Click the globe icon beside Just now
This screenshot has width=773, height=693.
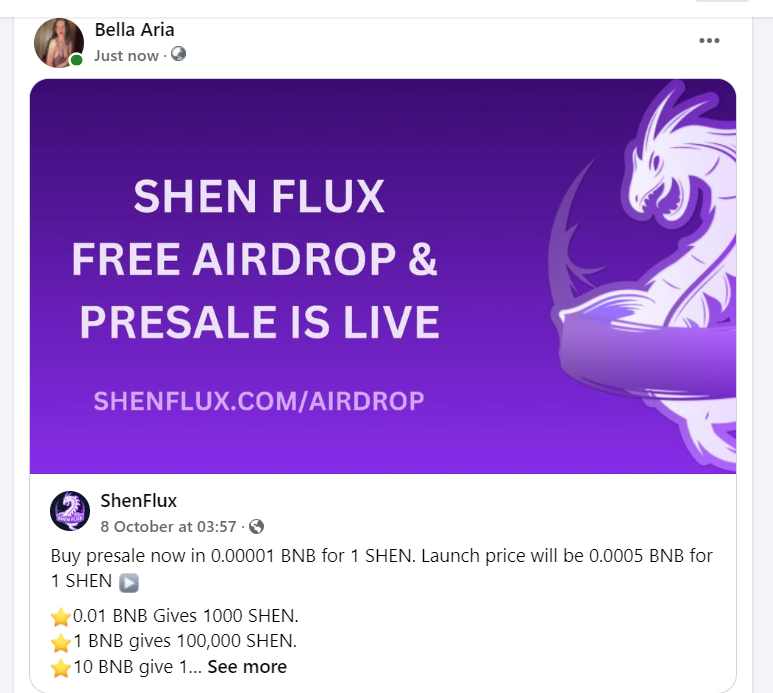tap(178, 54)
